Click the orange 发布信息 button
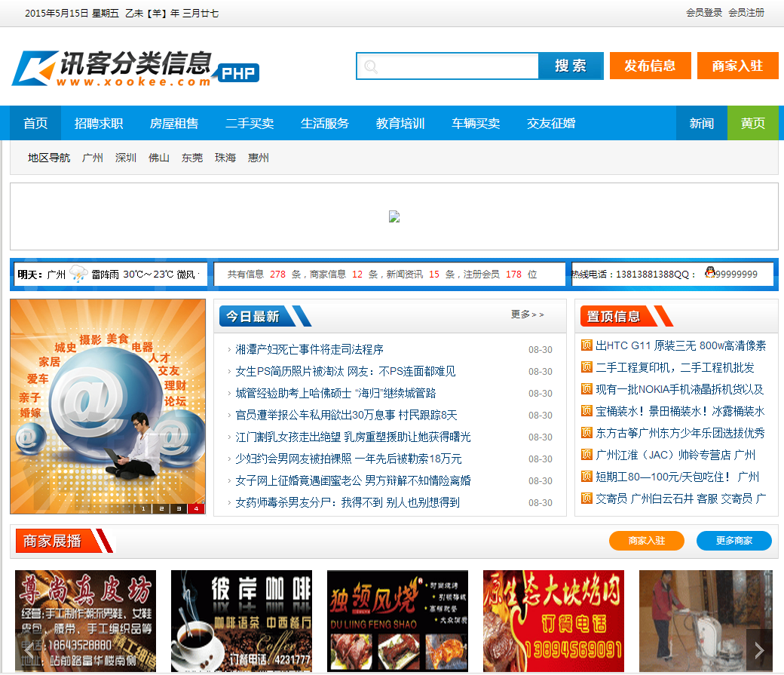This screenshot has width=784, height=675. click(x=650, y=66)
